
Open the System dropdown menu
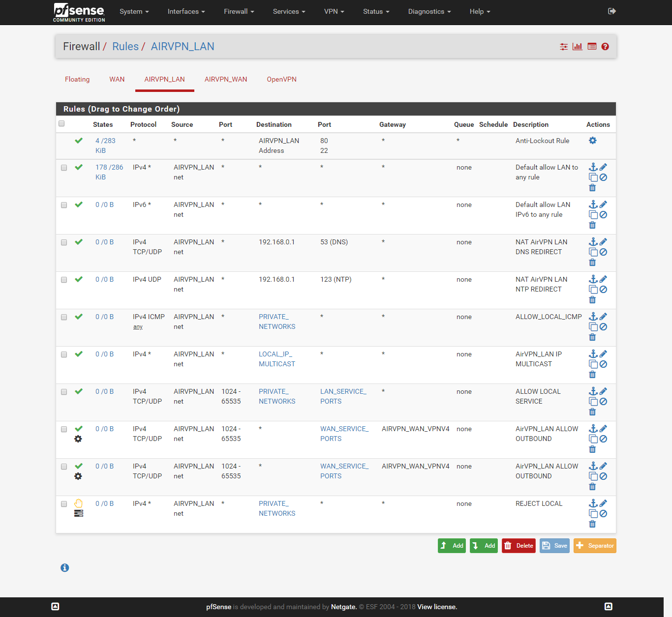point(134,12)
